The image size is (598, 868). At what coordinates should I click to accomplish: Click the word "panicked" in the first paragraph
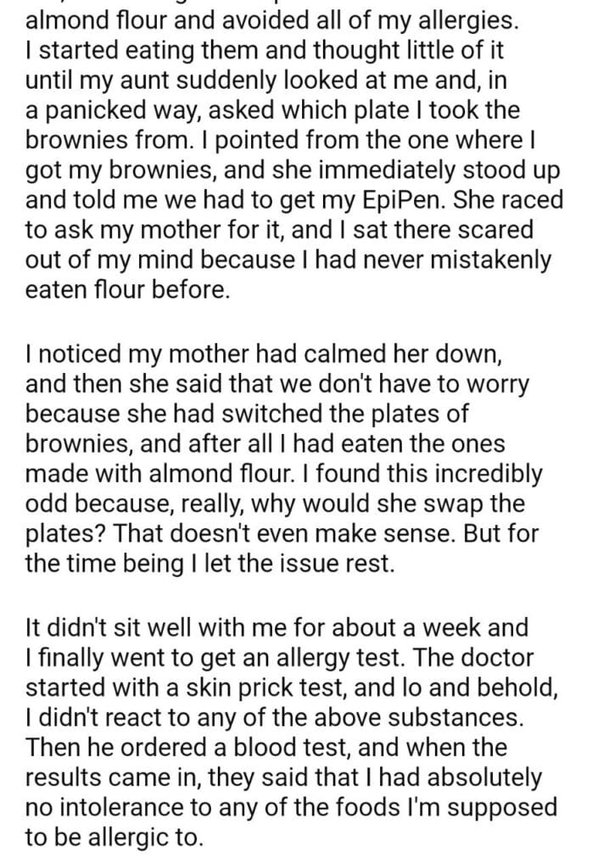pyautogui.click(x=95, y=111)
